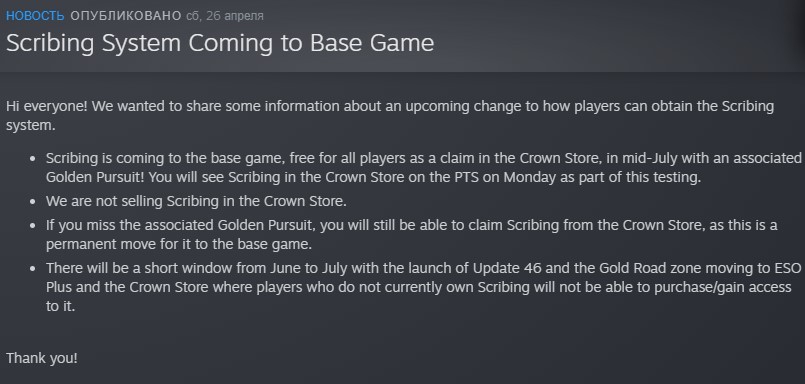Click the phrase purchase/gain access
This screenshot has width=805, height=384.
[723, 287]
